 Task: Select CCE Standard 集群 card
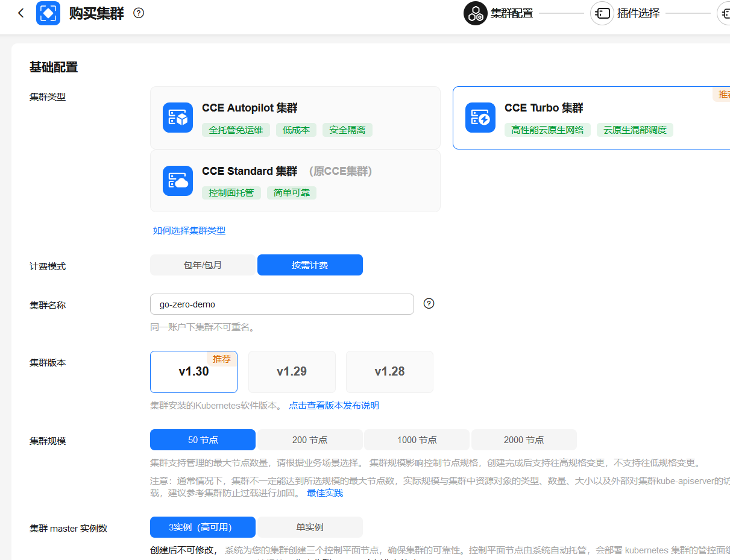coord(295,181)
